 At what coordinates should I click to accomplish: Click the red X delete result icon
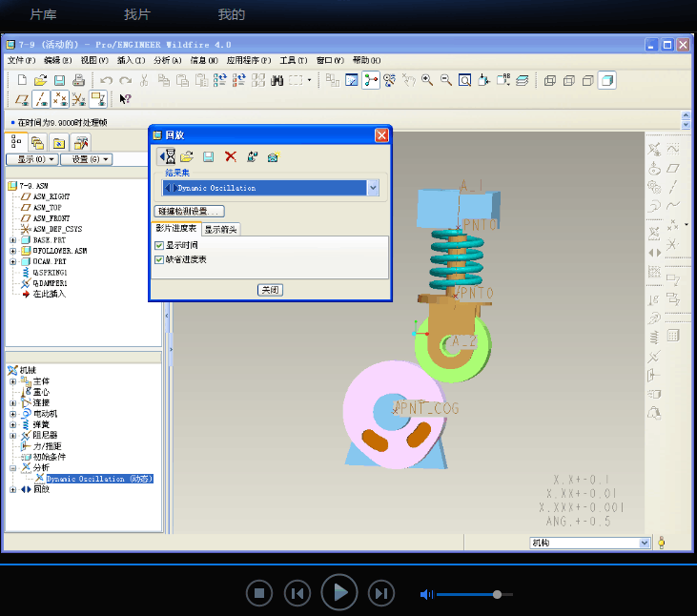point(230,156)
